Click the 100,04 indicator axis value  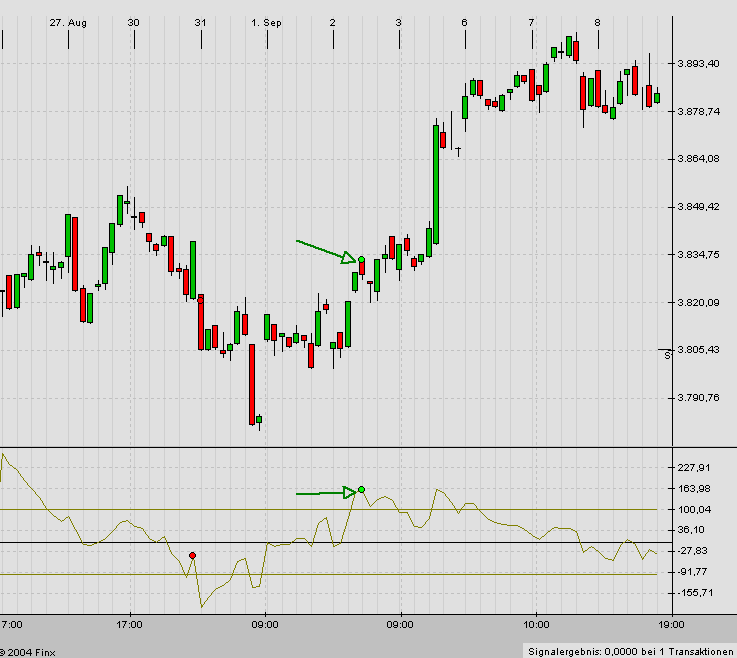(x=694, y=510)
